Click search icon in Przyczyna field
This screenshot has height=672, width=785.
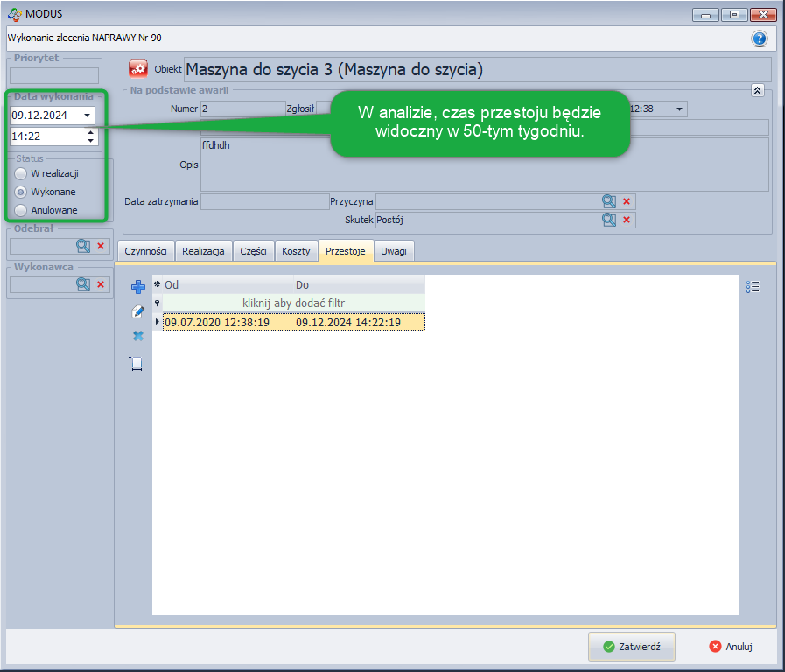point(609,201)
